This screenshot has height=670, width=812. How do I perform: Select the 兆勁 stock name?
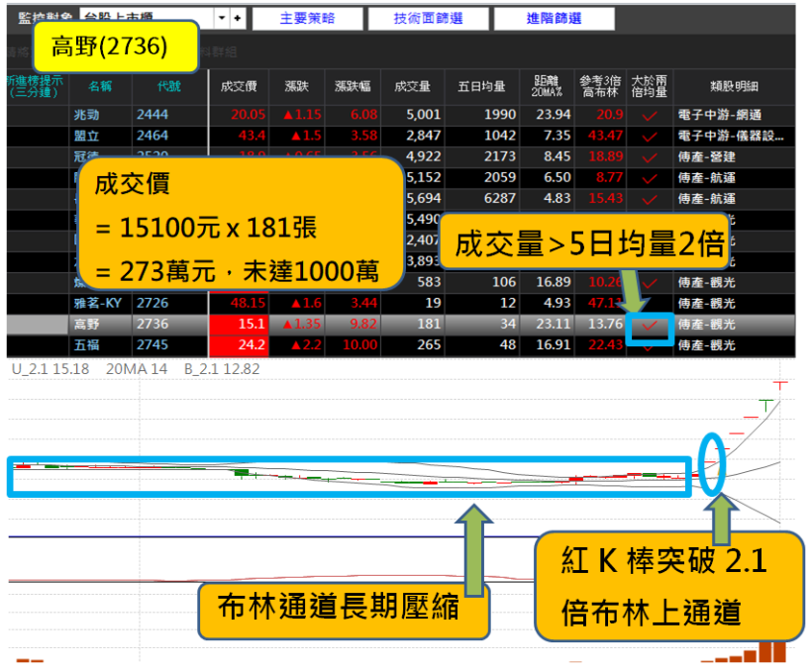click(x=86, y=115)
